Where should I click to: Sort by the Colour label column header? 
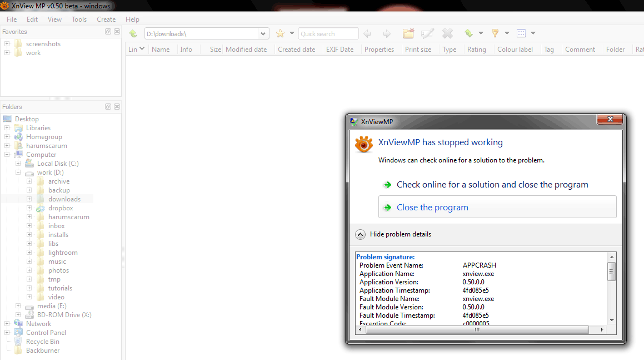pos(515,50)
